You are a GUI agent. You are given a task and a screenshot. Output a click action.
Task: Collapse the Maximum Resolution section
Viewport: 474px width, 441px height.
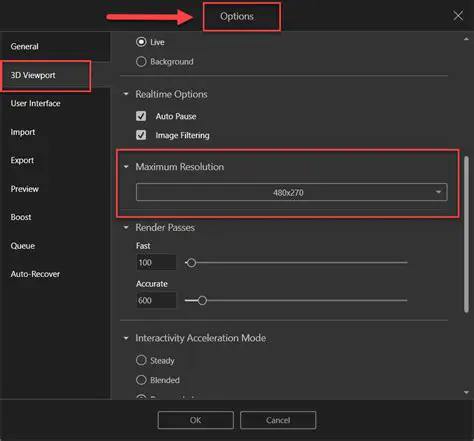point(126,167)
